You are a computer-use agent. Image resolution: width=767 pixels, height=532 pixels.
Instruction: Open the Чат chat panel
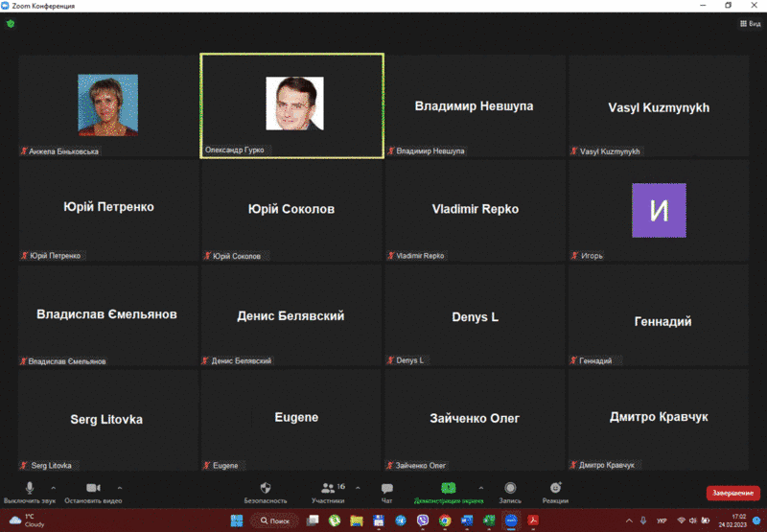(386, 488)
